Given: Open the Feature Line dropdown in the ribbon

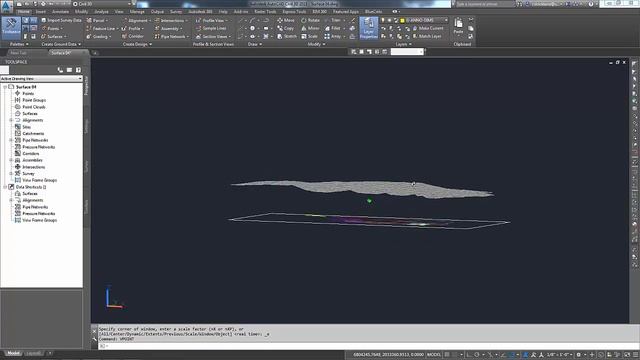Looking at the screenshot, I should pyautogui.click(x=102, y=29).
